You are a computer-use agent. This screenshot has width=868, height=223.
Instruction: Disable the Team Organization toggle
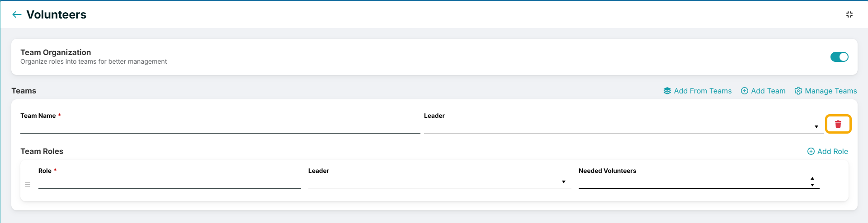point(840,57)
